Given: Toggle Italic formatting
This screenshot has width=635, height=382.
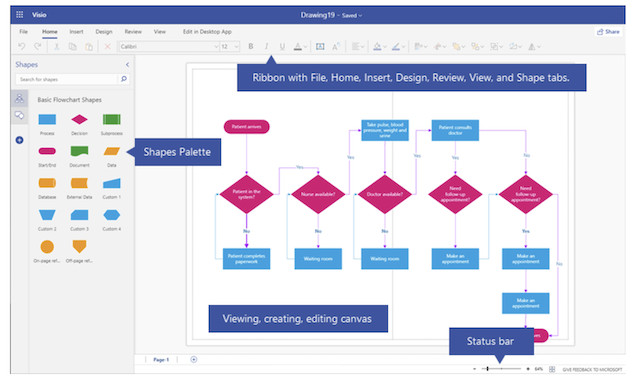Looking at the screenshot, I should (x=266, y=47).
